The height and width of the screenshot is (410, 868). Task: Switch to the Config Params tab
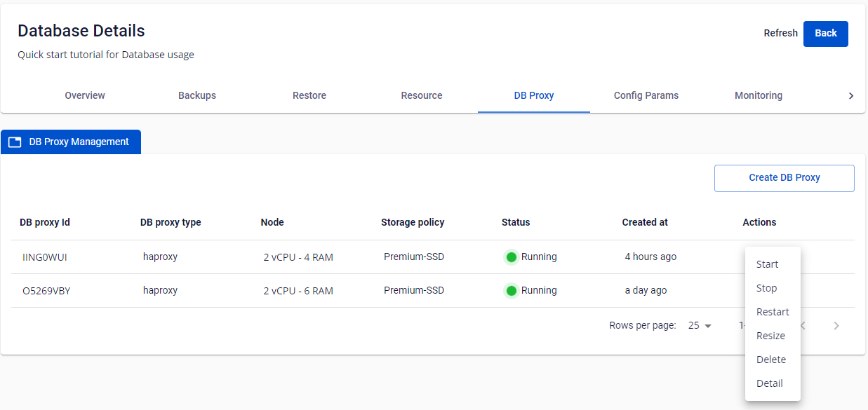(x=646, y=95)
